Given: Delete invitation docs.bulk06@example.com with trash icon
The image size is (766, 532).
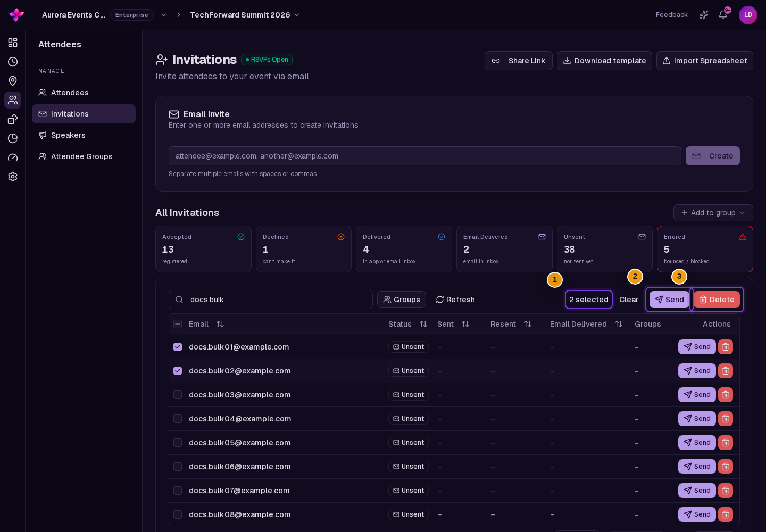Looking at the screenshot, I should pos(726,467).
